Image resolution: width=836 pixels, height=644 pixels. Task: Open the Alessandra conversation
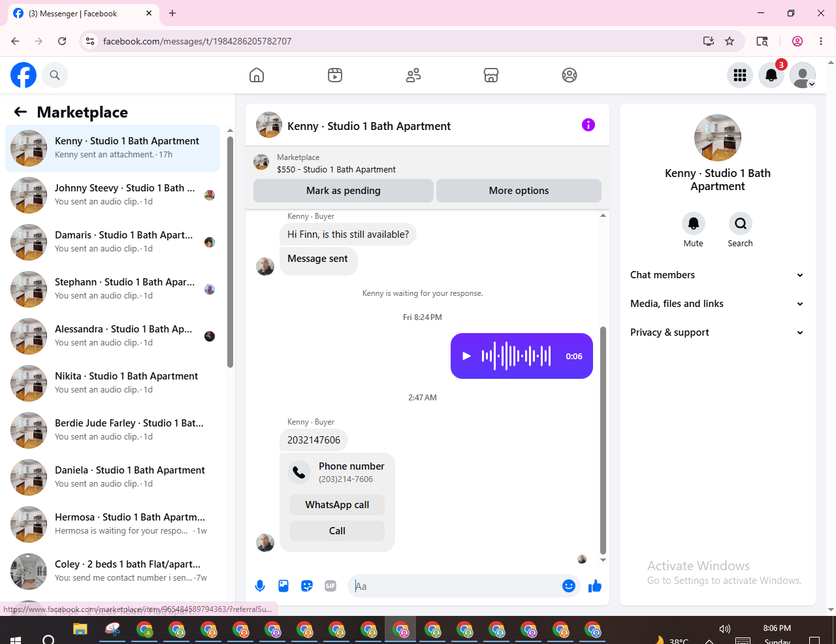(x=112, y=336)
